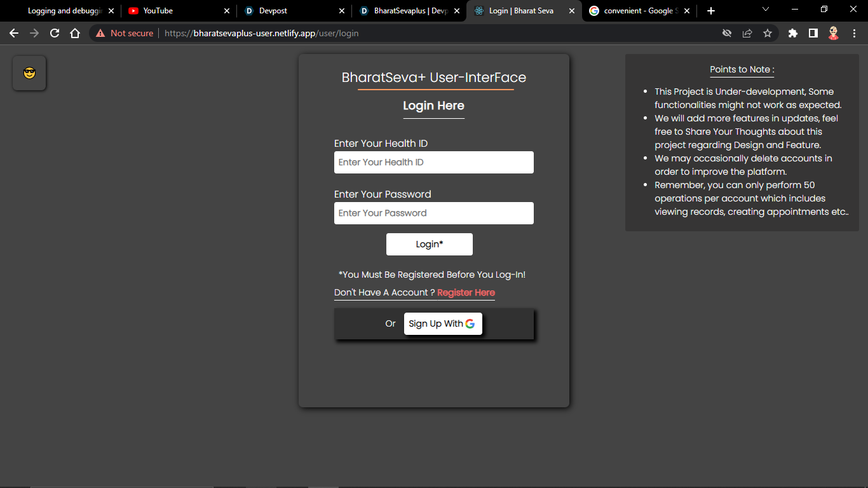
Task: Expand the tab search dropdown arrow
Action: (766, 10)
